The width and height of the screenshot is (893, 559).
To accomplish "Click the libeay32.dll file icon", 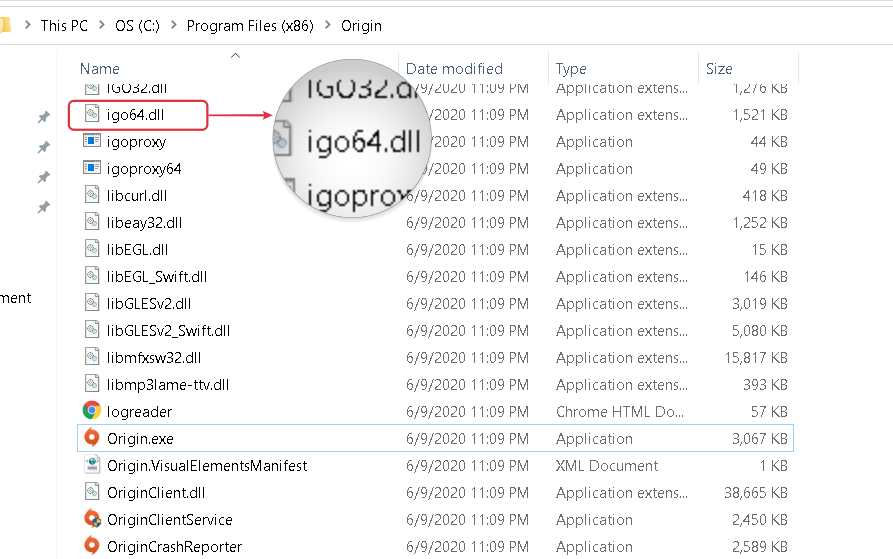I will [x=92, y=221].
